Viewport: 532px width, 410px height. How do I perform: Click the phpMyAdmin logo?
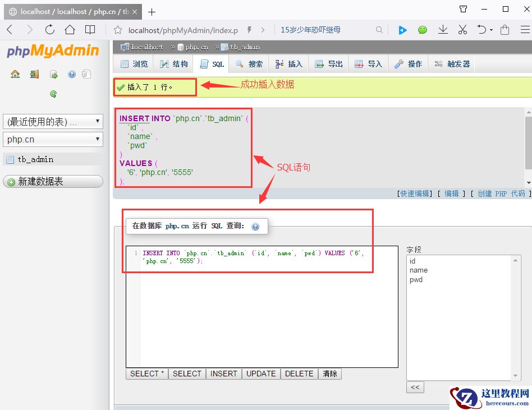[53, 51]
